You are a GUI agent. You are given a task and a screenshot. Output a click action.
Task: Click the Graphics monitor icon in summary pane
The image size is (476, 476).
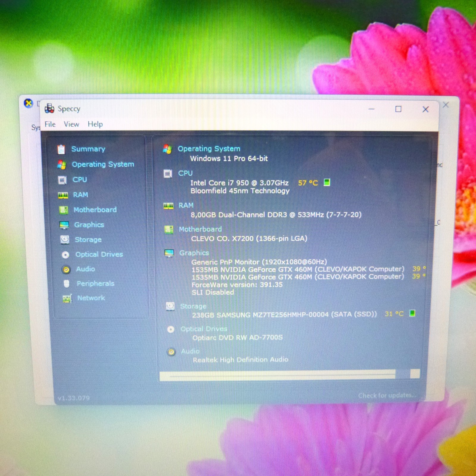pyautogui.click(x=169, y=253)
